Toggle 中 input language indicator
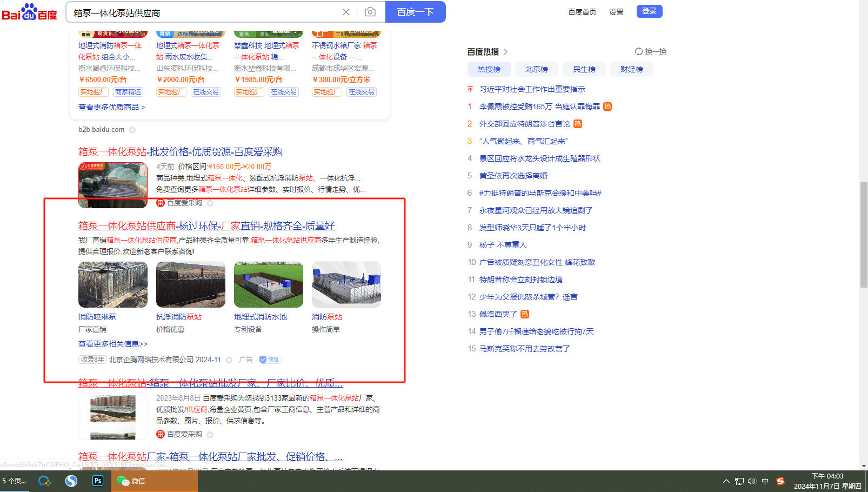The image size is (868, 492). (x=765, y=481)
